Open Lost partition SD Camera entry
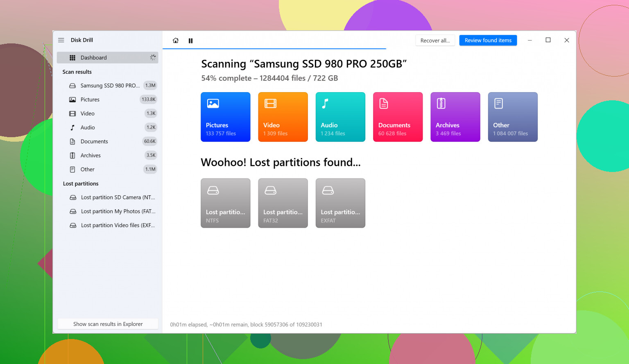 tap(118, 197)
